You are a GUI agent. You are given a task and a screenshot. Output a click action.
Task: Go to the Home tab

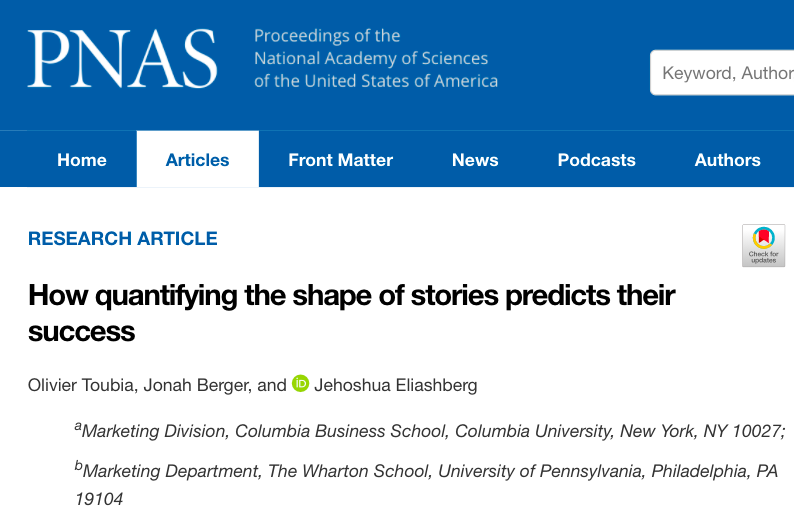(x=82, y=160)
